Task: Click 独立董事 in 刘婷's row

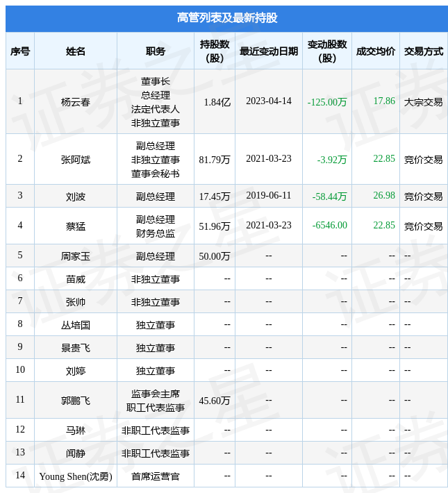Action: coord(156,371)
